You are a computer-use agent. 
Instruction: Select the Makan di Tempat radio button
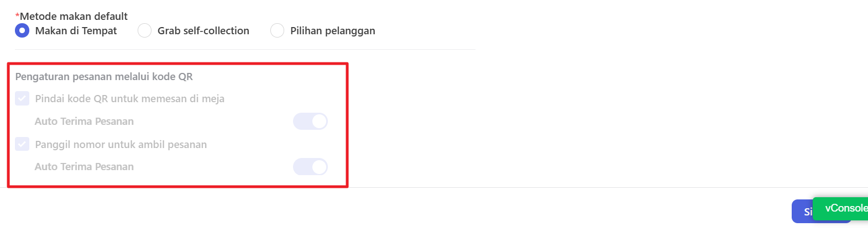[22, 30]
